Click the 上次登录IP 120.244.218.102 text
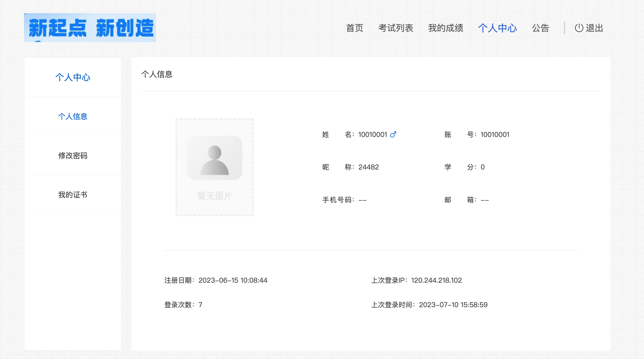This screenshot has width=644, height=359. tap(417, 280)
